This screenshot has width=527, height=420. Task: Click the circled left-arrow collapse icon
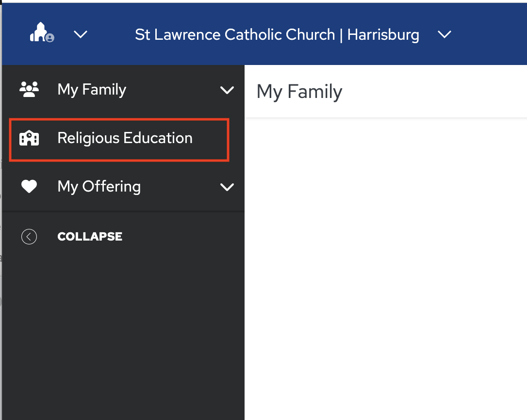click(29, 237)
